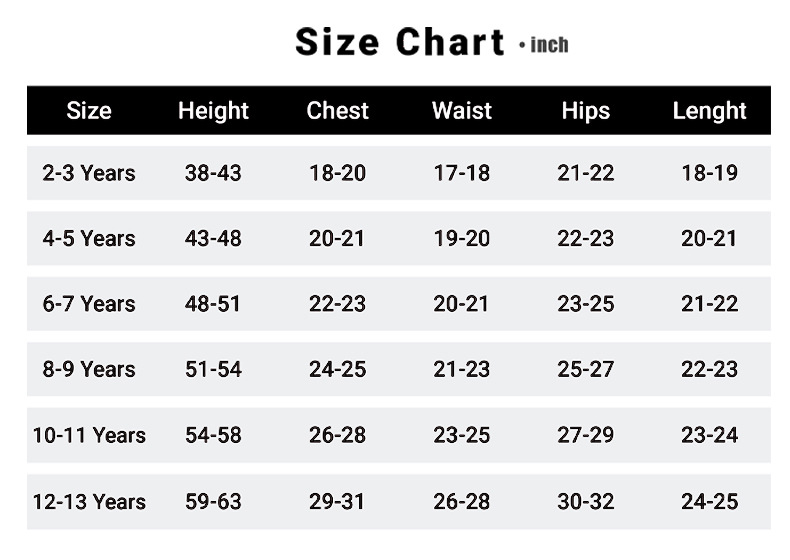Select the Waist column header
The image size is (790, 560).
(x=461, y=111)
